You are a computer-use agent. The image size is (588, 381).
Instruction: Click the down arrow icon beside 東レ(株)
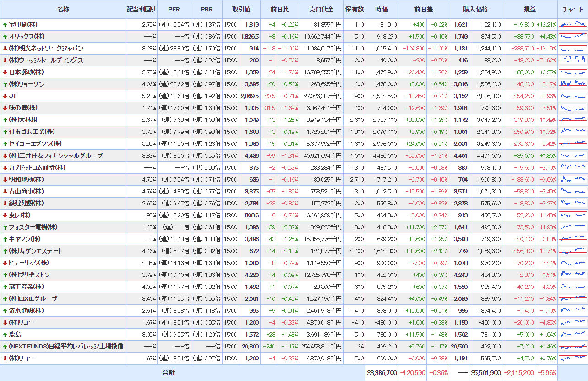point(5,215)
